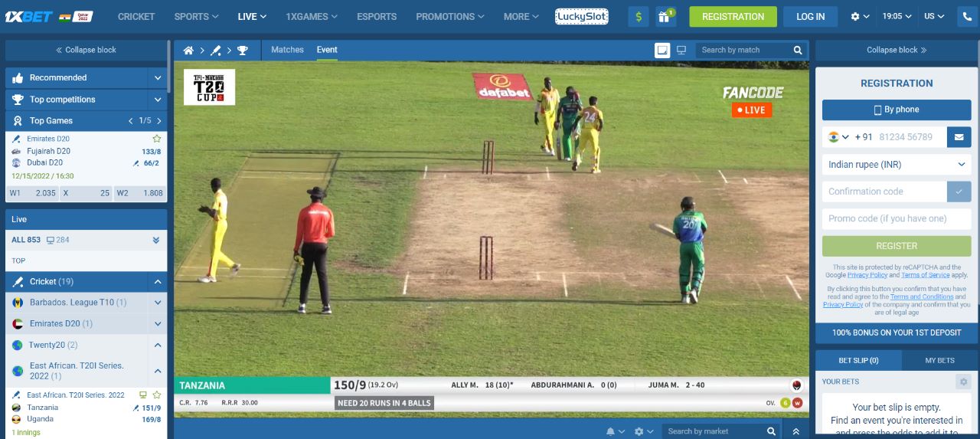
Task: Switch to the Event tab
Action: [x=327, y=50]
